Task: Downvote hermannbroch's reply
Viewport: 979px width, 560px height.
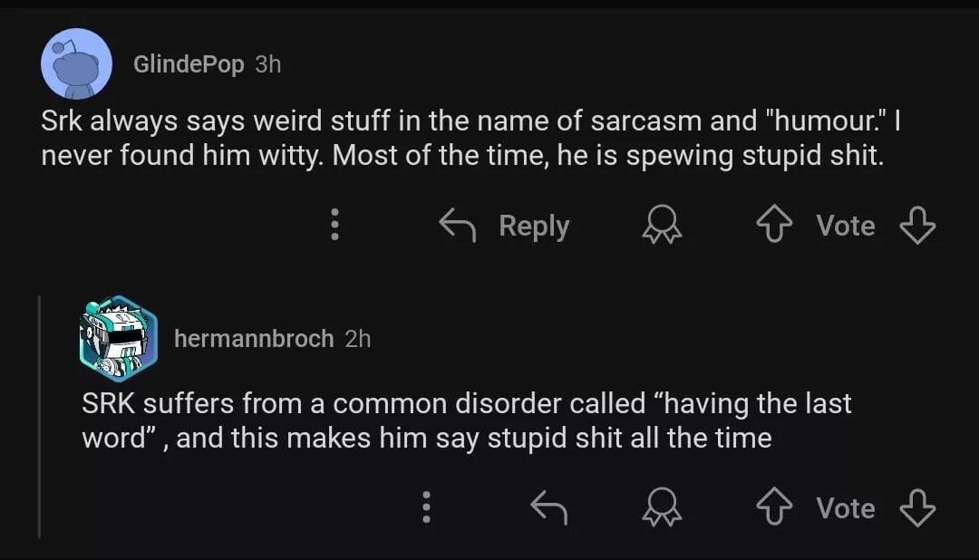Action: 916,508
